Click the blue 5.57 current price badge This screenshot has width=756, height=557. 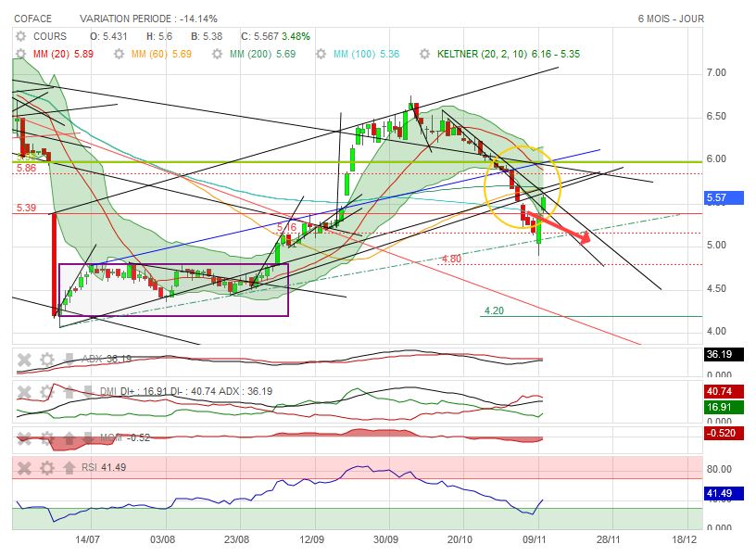(724, 197)
